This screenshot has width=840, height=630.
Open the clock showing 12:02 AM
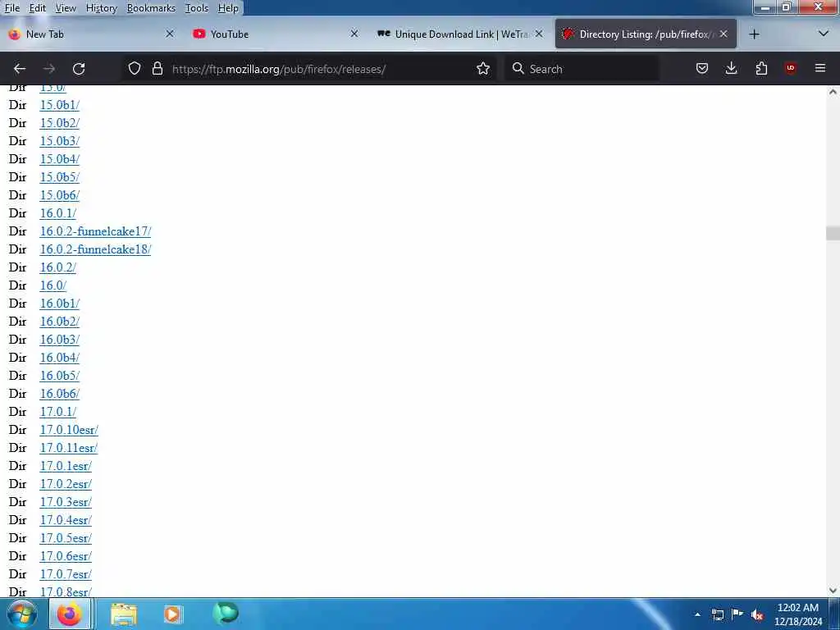(797, 614)
